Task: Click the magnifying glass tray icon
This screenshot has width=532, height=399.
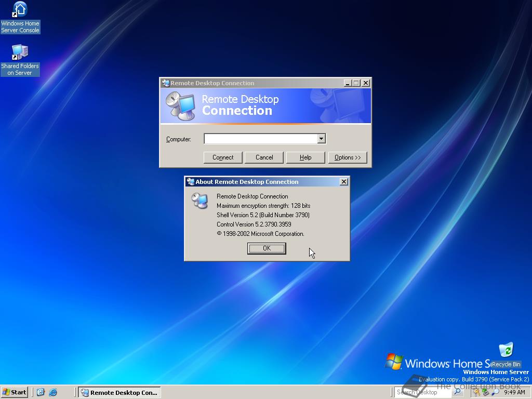Action: 495,392
